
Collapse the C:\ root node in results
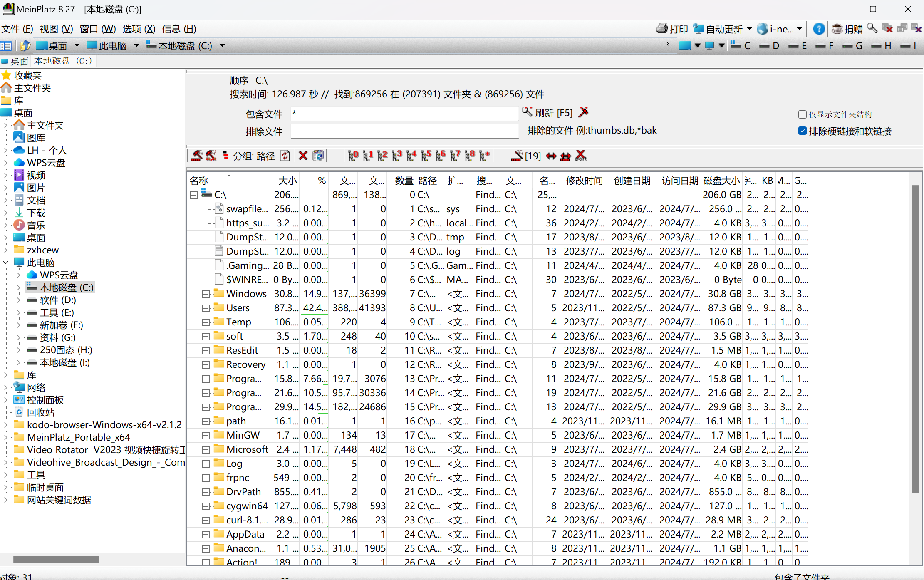(194, 195)
